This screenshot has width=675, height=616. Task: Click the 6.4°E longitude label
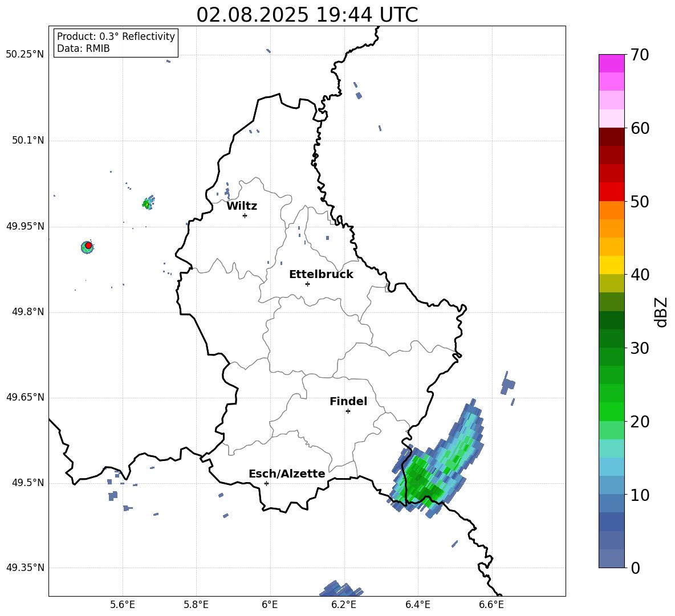point(417,605)
